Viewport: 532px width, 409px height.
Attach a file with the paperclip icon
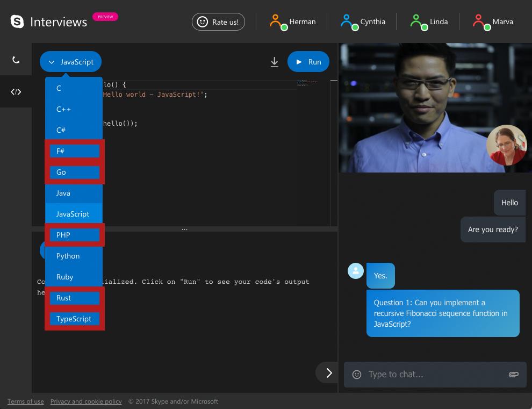coord(513,375)
